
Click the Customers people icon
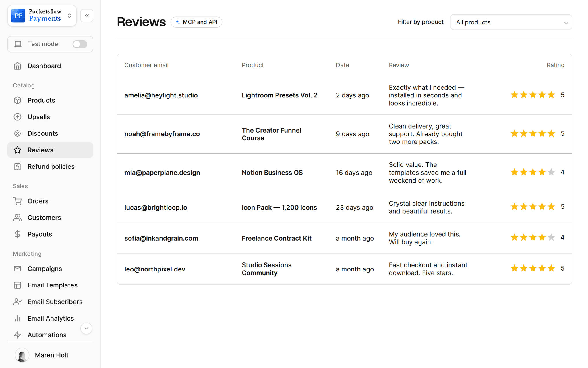pos(18,218)
